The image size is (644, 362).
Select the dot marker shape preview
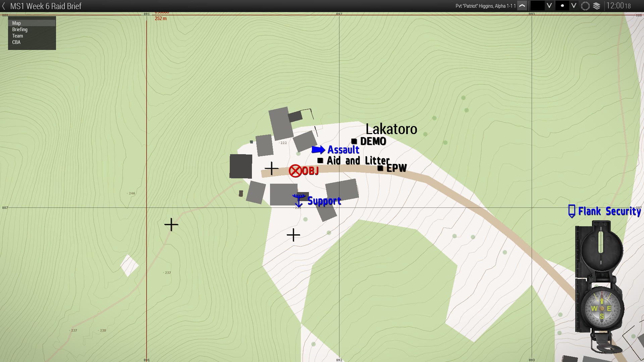coord(562,6)
